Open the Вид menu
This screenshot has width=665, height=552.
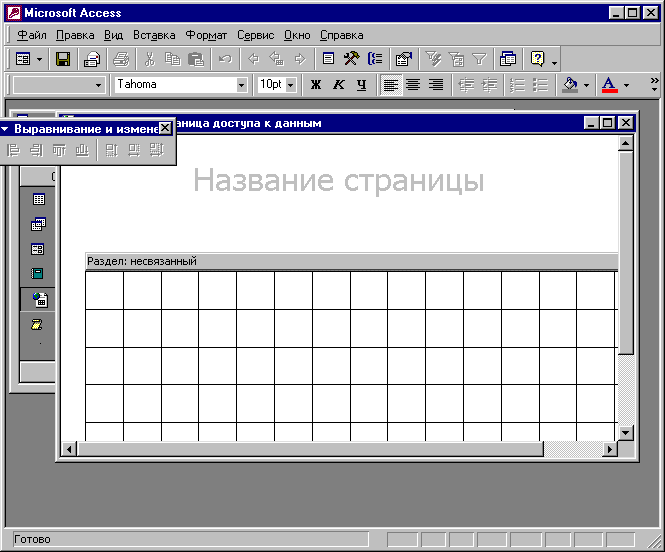tap(113, 35)
